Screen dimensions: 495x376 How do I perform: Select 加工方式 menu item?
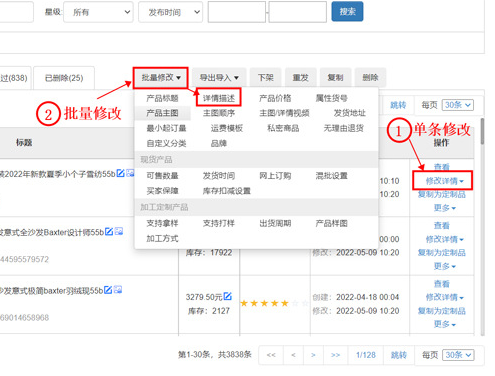coord(162,238)
